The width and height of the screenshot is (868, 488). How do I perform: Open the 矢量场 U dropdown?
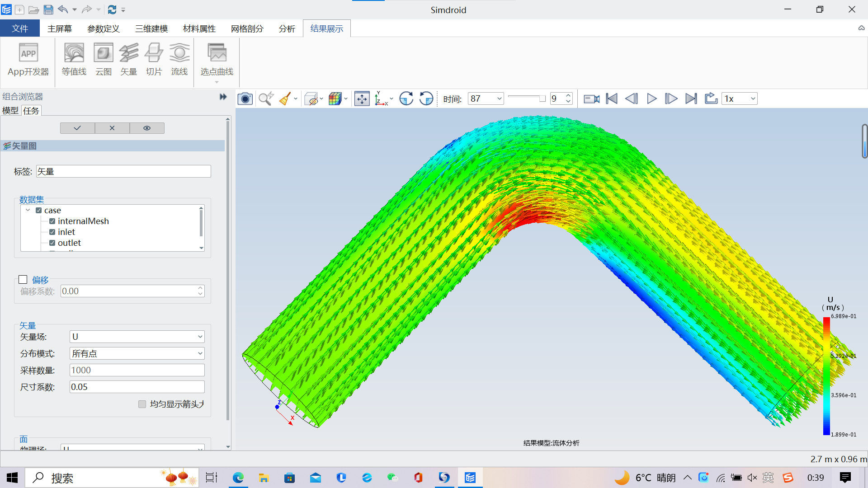click(137, 337)
